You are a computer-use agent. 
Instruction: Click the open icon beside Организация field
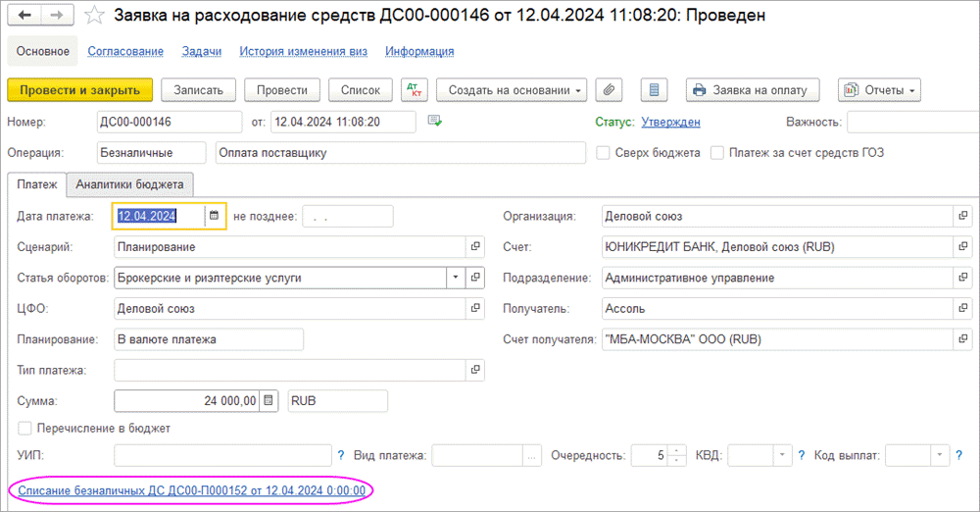point(962,216)
